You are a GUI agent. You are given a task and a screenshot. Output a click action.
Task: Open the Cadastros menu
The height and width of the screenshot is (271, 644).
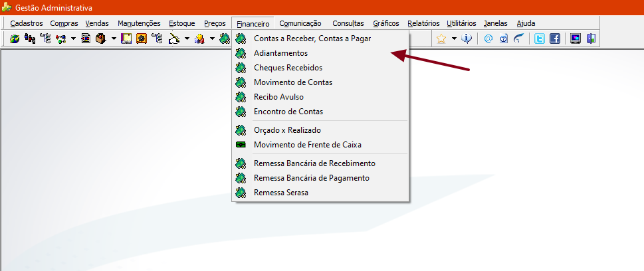tap(27, 23)
